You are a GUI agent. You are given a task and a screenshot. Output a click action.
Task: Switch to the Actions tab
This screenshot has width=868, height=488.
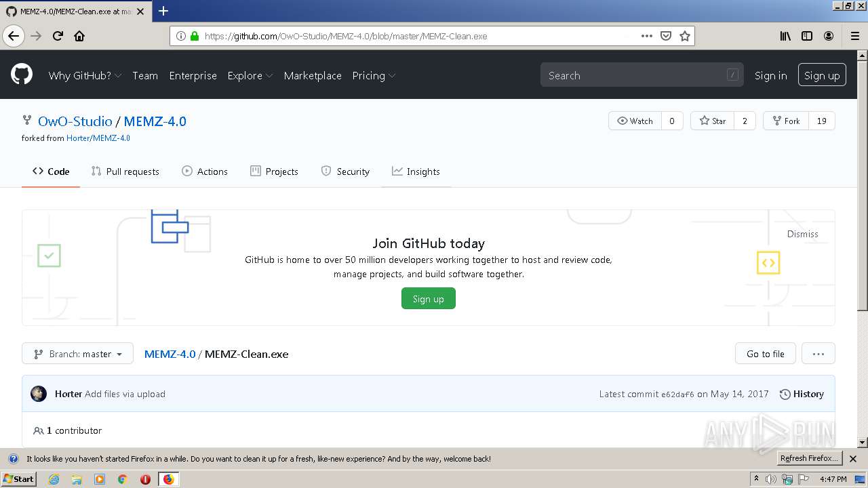click(205, 171)
